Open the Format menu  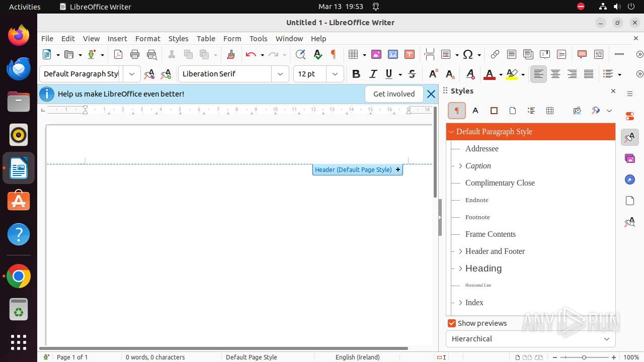[147, 38]
